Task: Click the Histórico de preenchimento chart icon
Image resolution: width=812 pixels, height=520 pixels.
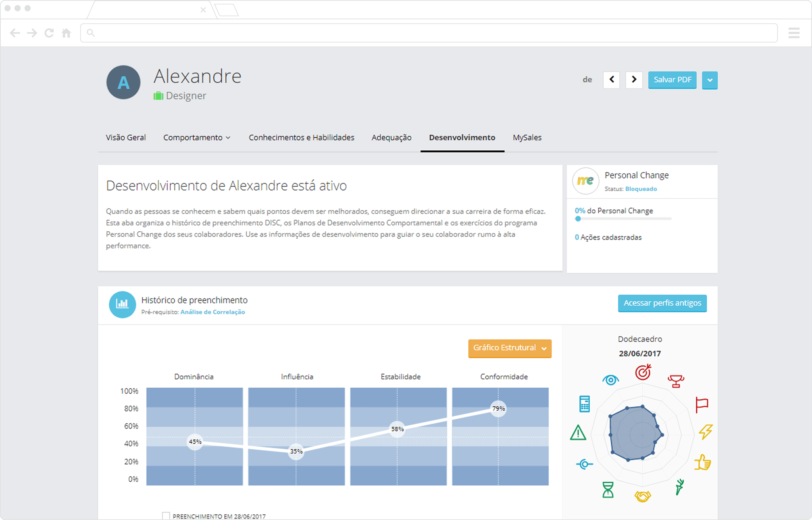Action: click(122, 305)
